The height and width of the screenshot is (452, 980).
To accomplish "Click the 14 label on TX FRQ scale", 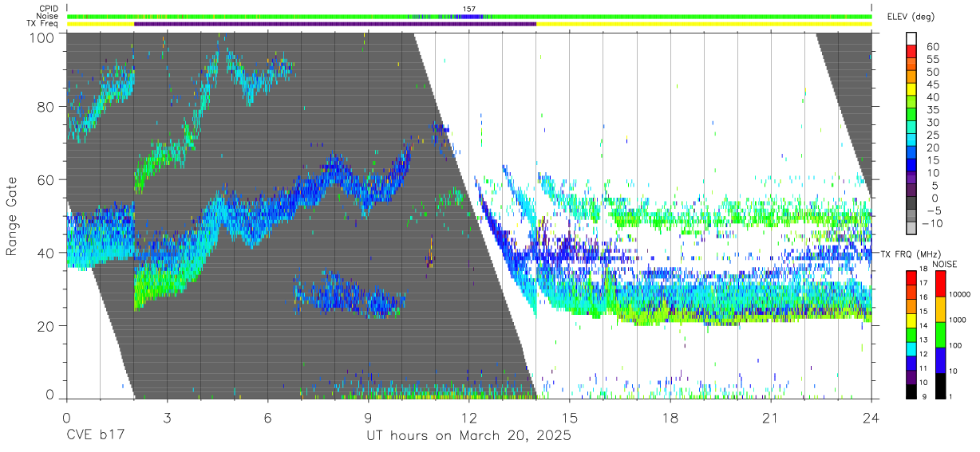I will point(923,325).
